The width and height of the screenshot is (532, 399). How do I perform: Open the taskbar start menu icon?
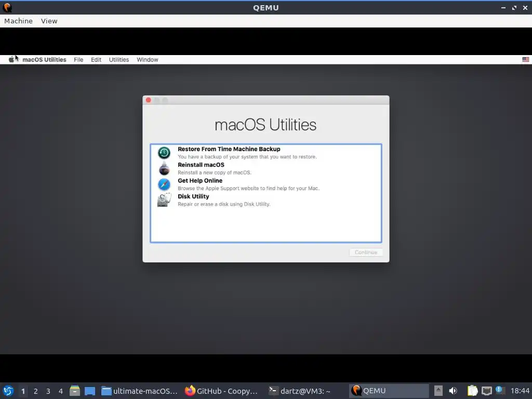(x=8, y=391)
